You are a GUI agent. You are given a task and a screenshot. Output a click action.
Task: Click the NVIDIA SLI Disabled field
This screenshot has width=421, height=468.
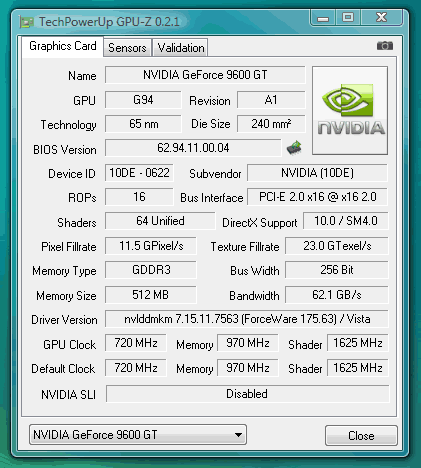pyautogui.click(x=247, y=394)
